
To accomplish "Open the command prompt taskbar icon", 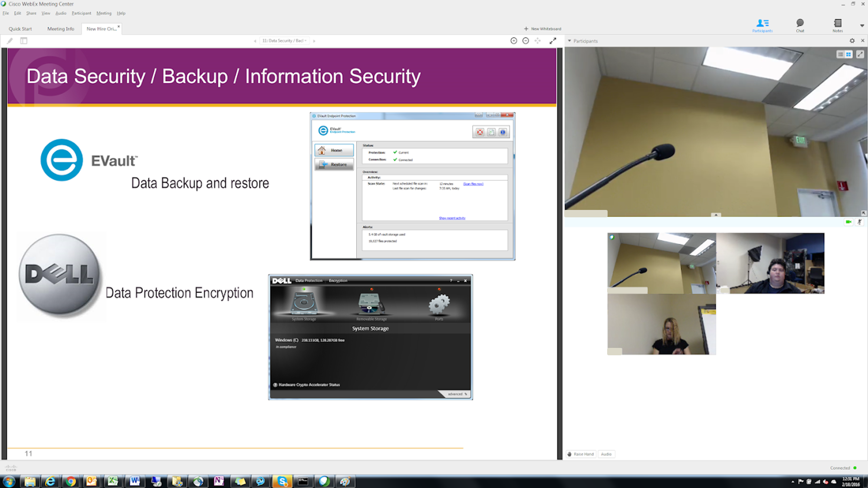I will tap(303, 481).
